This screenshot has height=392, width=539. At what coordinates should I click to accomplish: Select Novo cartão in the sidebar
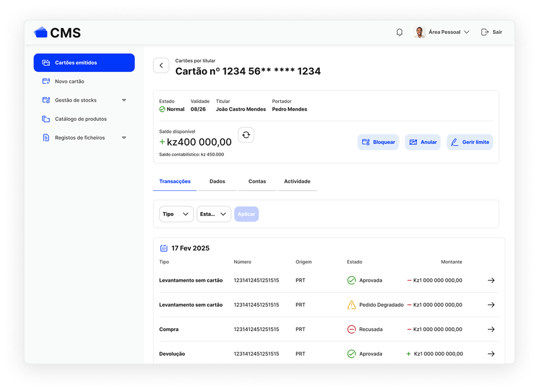pos(70,82)
